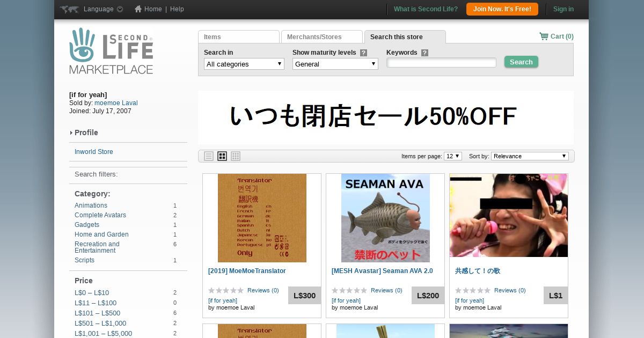Focus the Keywords input field
This screenshot has height=338, width=644.
441,63
